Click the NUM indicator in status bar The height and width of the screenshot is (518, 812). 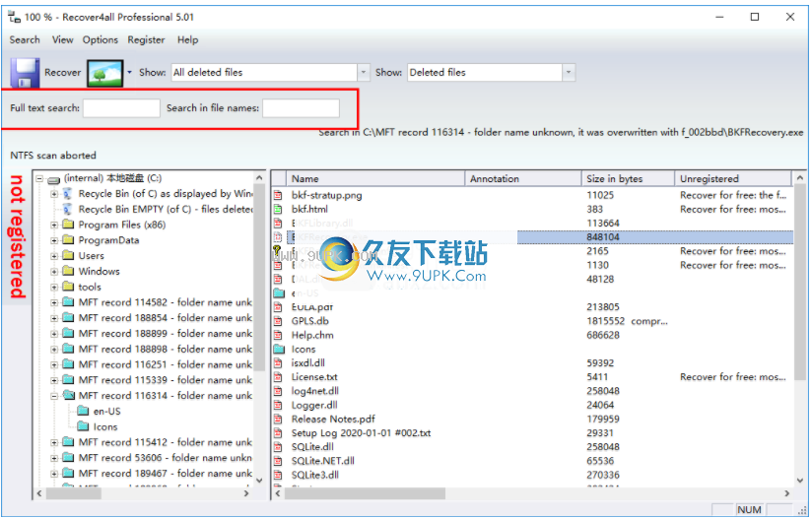click(x=749, y=510)
